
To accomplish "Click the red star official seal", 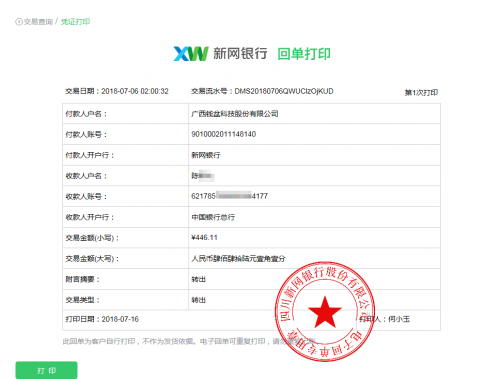I will tap(325, 311).
